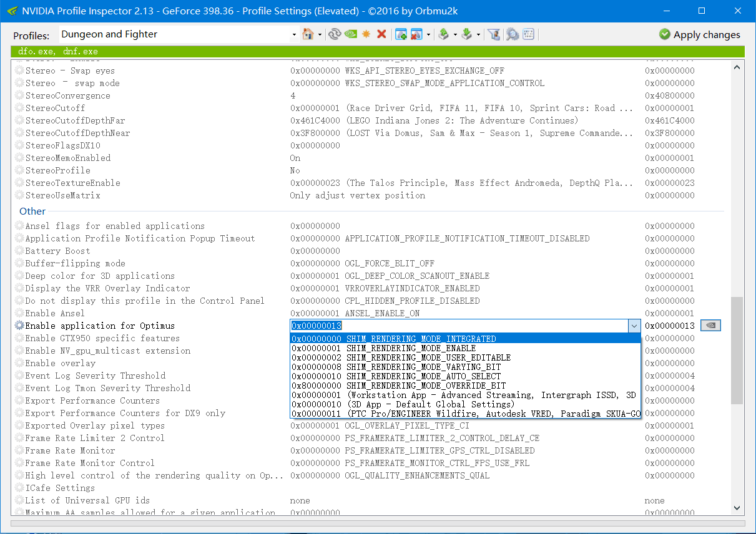756x534 pixels.
Task: Click OGL_FORCE_BLIT_OFF value cell
Action: [x=362, y=263]
